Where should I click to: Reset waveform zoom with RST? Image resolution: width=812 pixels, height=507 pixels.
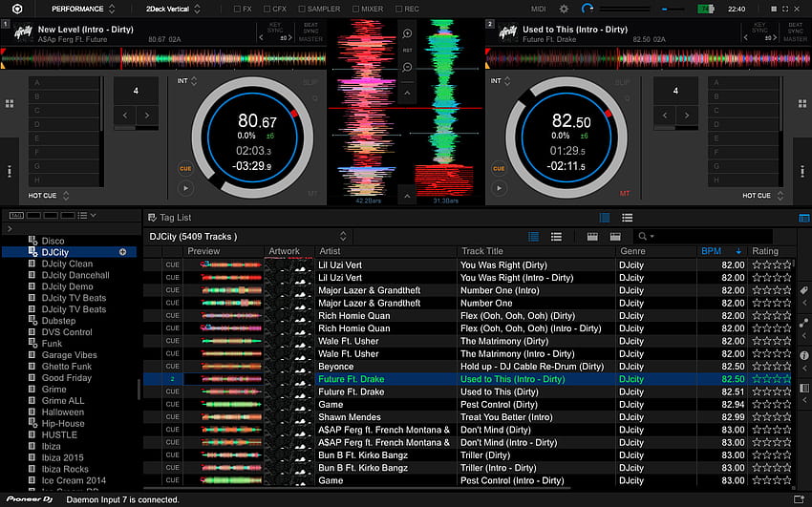tap(408, 51)
